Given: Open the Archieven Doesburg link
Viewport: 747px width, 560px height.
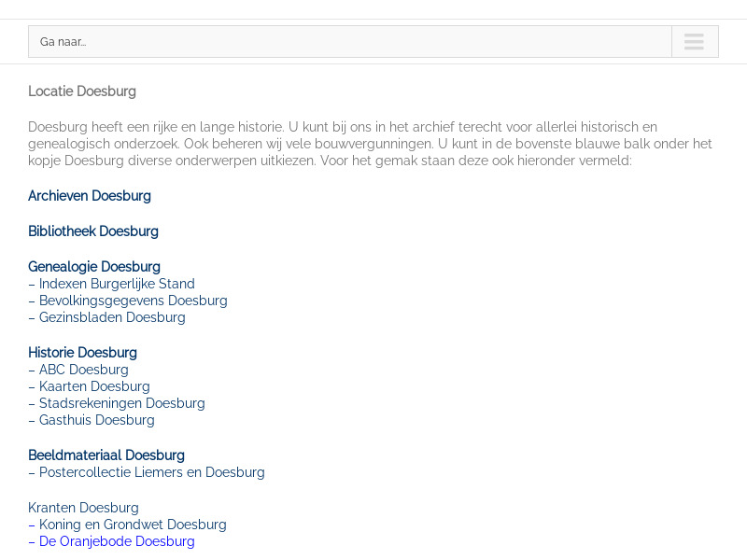Looking at the screenshot, I should (x=89, y=196).
